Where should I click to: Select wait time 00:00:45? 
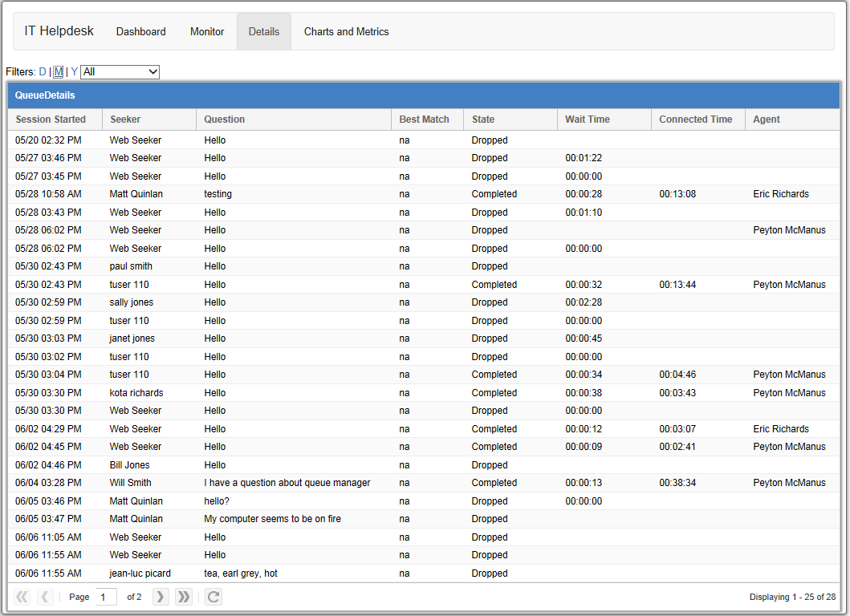[584, 338]
